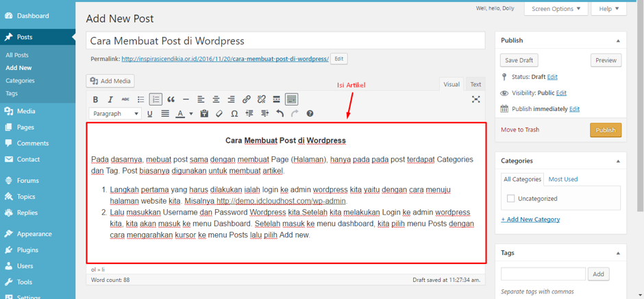Viewport: 644px width, 299px height.
Task: Align text right
Action: tap(232, 99)
